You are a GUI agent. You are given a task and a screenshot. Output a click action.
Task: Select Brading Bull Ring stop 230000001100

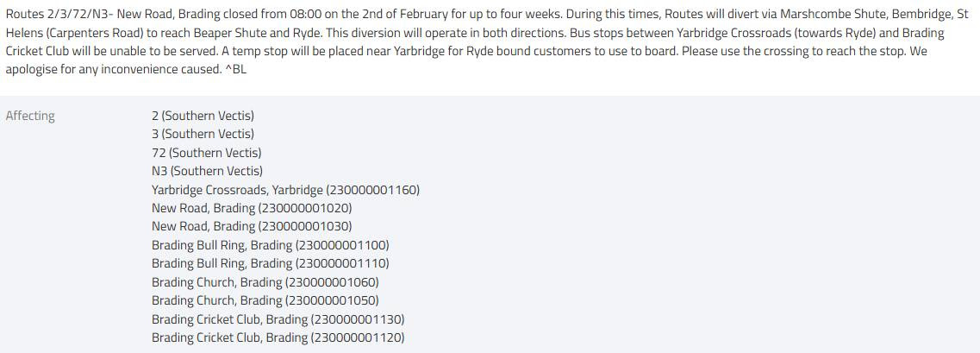[270, 245]
